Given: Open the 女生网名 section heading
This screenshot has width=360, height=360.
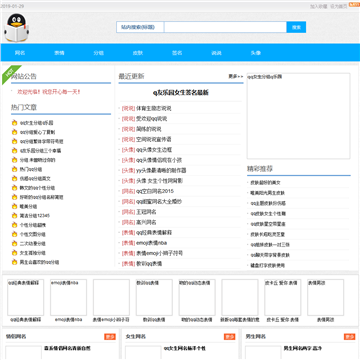Looking at the screenshot, I should tap(136, 337).
